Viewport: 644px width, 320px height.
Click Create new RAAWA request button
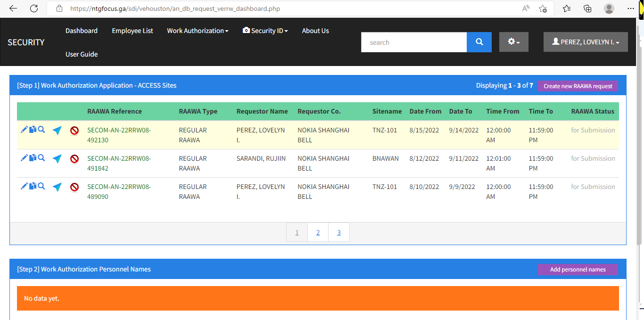pos(578,86)
